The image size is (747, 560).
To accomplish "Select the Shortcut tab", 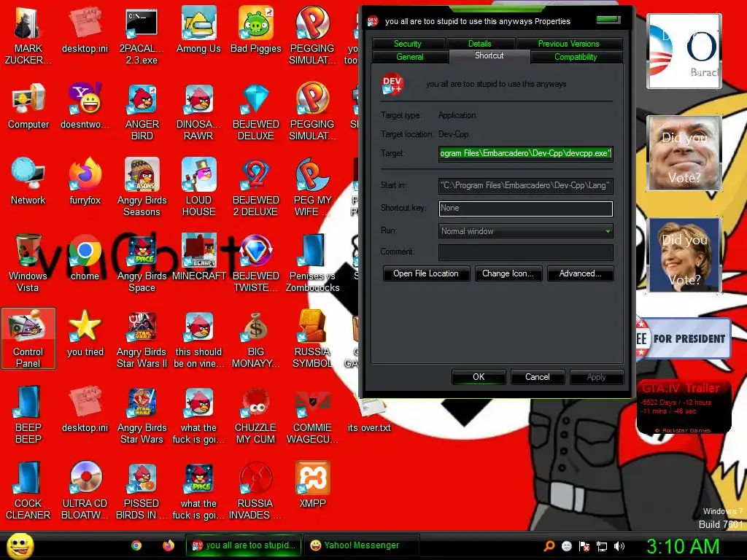I will [489, 55].
